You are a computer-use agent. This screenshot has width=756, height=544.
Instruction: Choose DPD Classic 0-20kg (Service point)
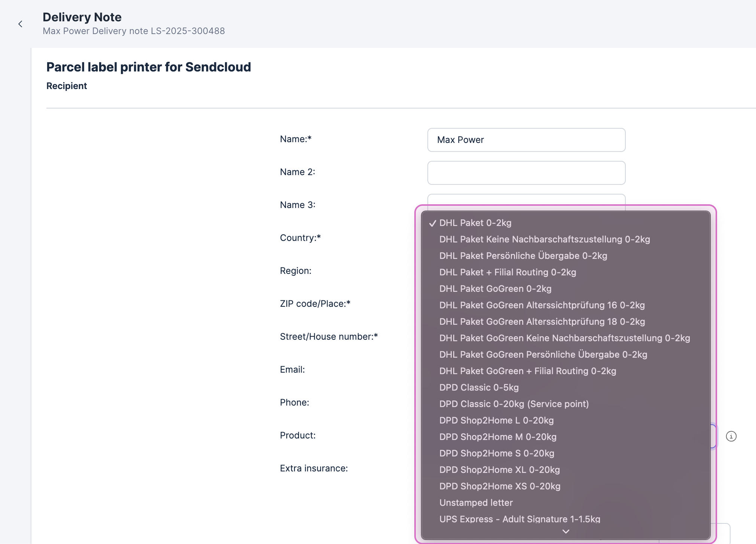pos(514,404)
